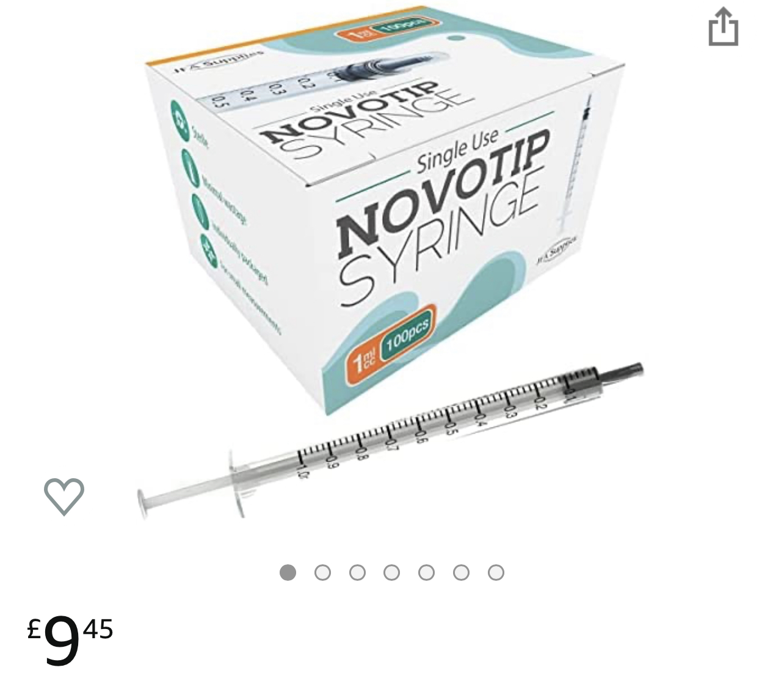The height and width of the screenshot is (684, 784).
Task: Select the first image indicator dot
Action: (x=288, y=572)
